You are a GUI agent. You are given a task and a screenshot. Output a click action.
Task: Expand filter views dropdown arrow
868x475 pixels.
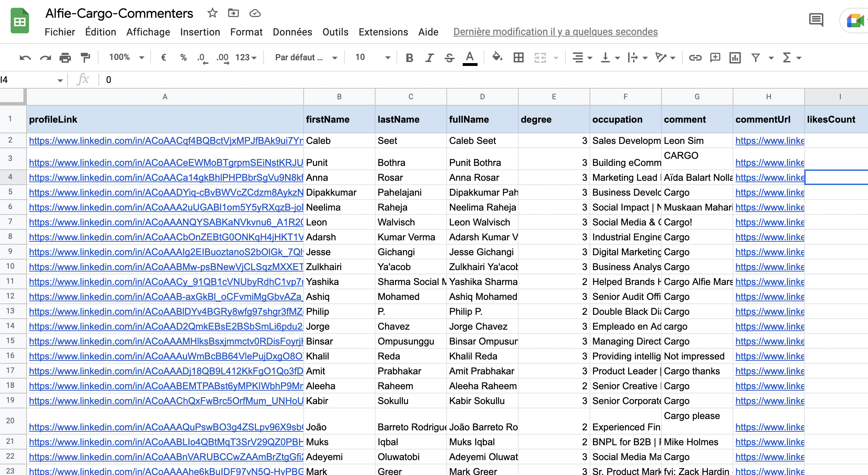pos(771,58)
